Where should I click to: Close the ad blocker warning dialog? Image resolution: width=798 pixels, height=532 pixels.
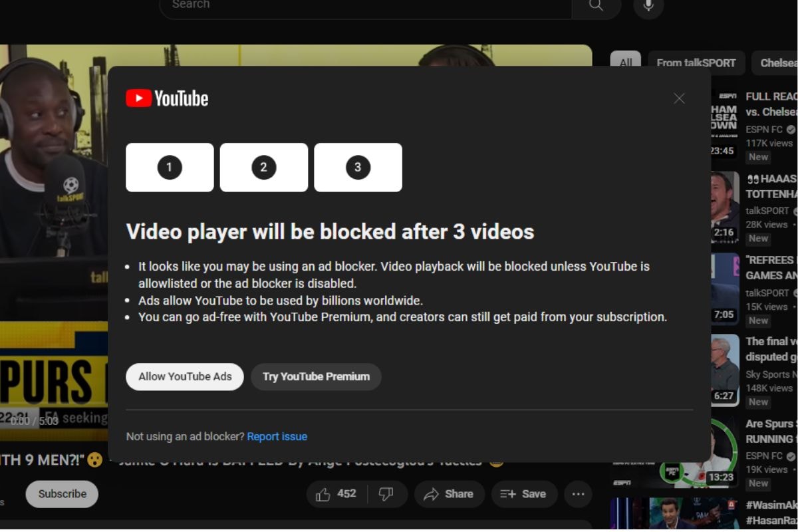(679, 98)
